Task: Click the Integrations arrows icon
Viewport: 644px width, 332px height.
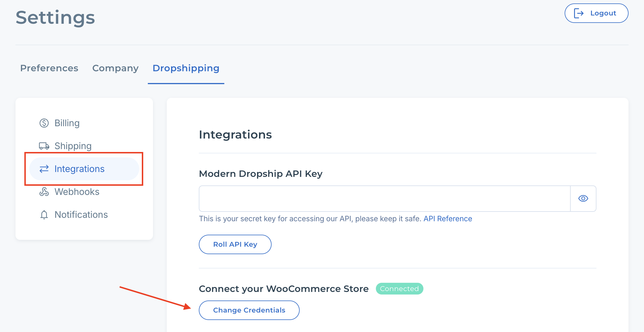Action: point(44,169)
